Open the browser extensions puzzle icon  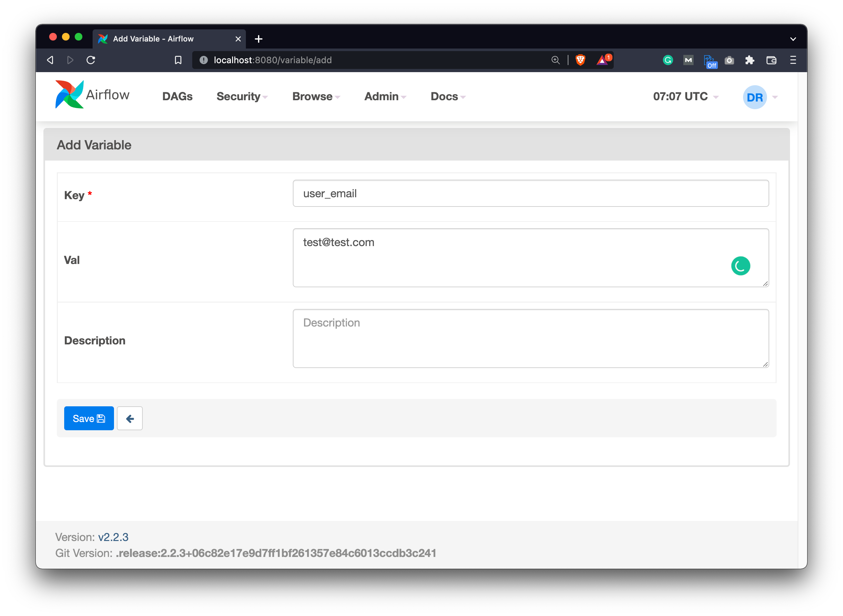749,60
